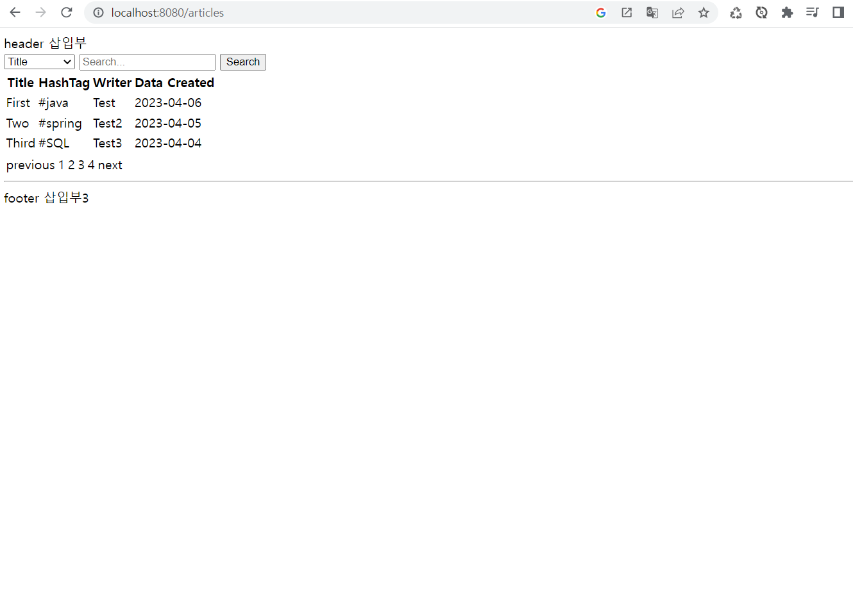Go to pagination page 2

(71, 165)
